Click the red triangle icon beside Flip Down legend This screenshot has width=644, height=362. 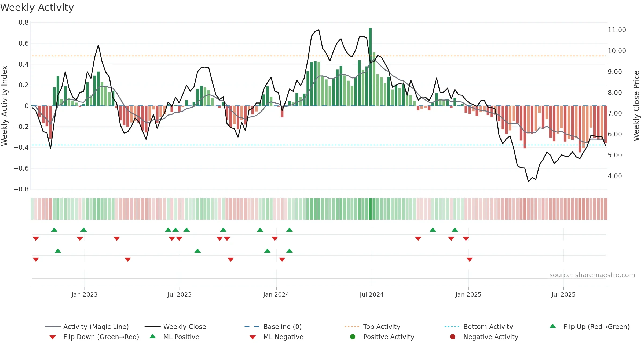click(53, 337)
